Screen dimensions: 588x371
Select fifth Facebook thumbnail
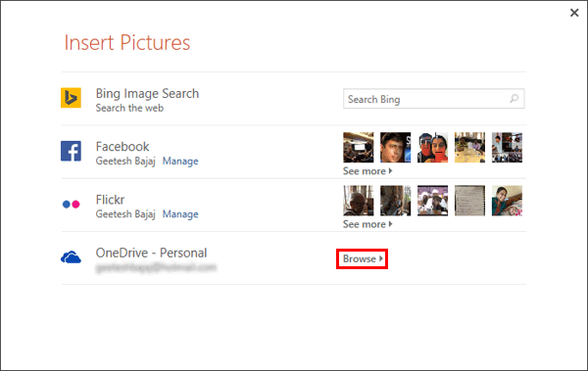pos(507,147)
